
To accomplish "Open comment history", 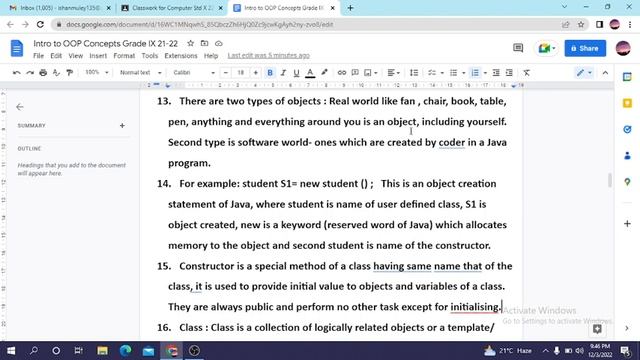I will [518, 48].
